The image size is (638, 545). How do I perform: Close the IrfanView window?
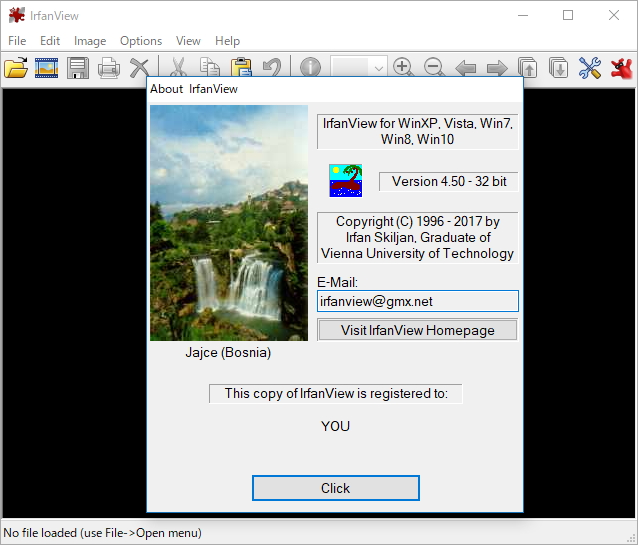614,15
